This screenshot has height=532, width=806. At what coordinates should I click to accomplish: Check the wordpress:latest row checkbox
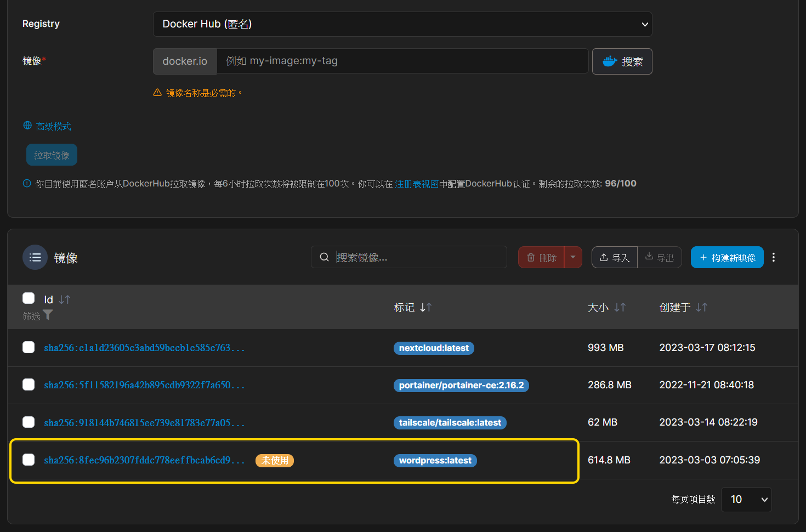[29, 460]
